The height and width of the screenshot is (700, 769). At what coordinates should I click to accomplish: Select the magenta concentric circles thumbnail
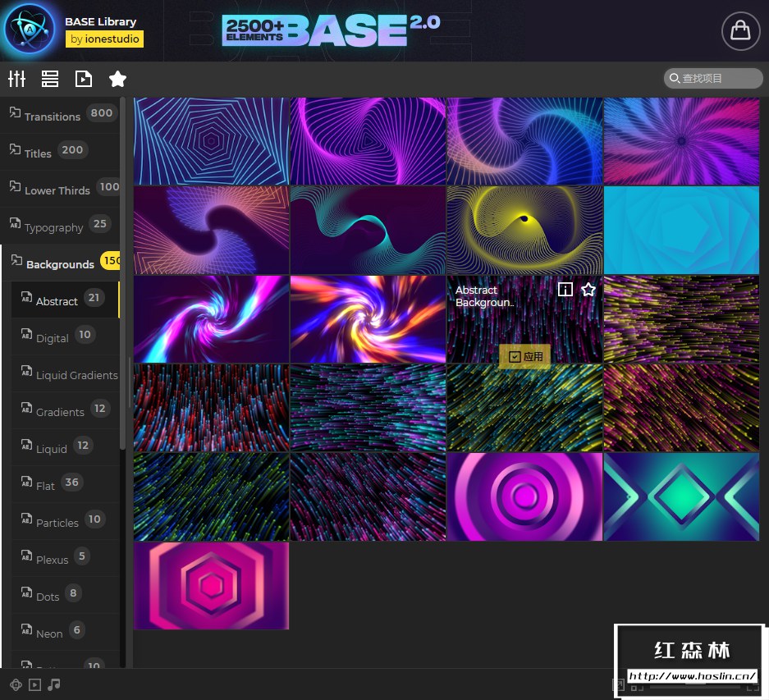pyautogui.click(x=524, y=497)
